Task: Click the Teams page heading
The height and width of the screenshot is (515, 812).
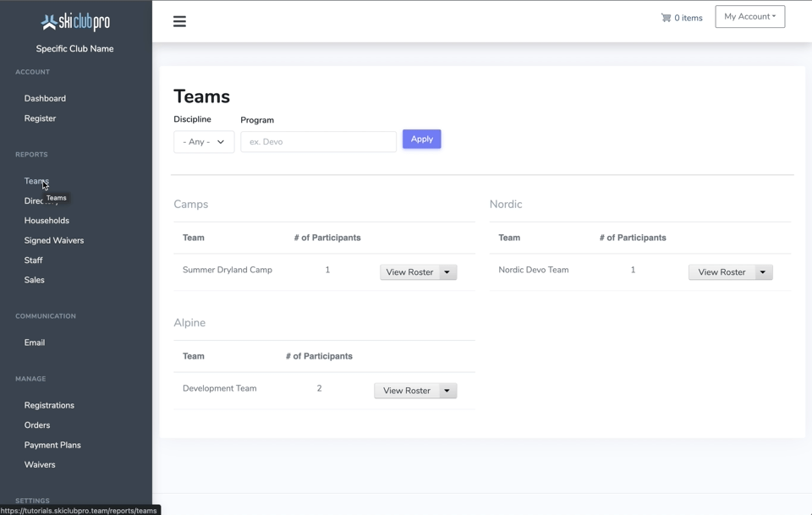Action: [x=201, y=96]
